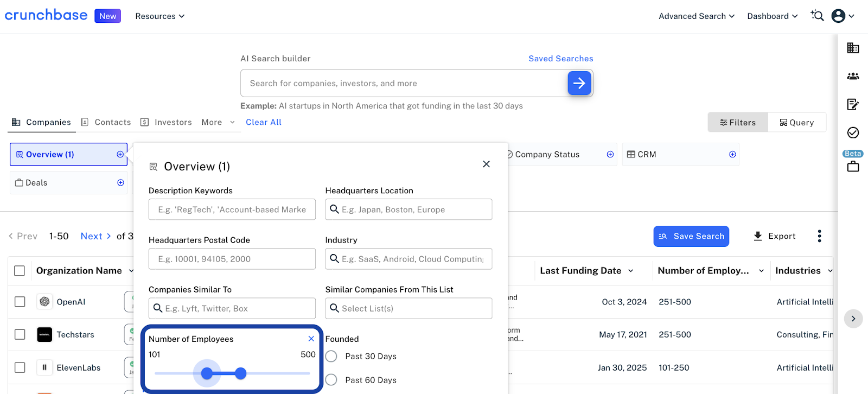Expand right sidebar with arrow button

(x=853, y=319)
